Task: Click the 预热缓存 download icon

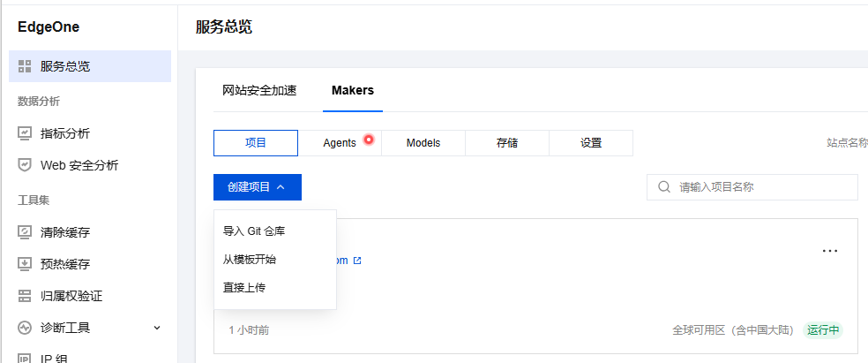Action: (25, 264)
